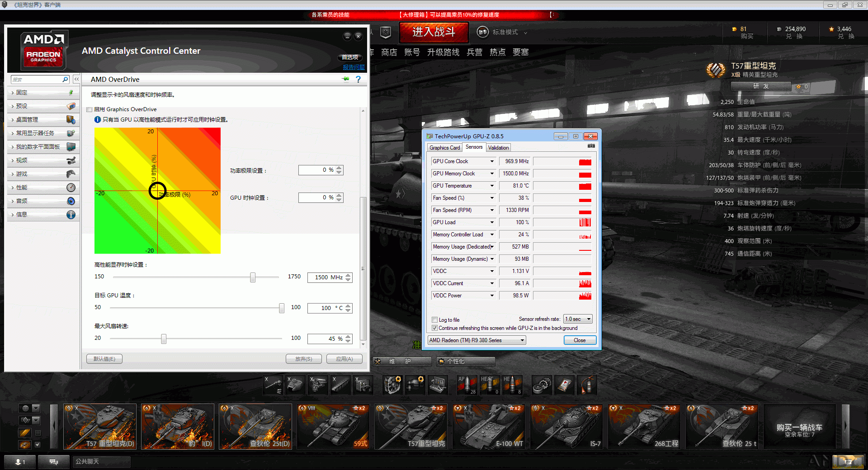Open the tracks suspension module slot
Screen dimensions: 868x470
340,385
